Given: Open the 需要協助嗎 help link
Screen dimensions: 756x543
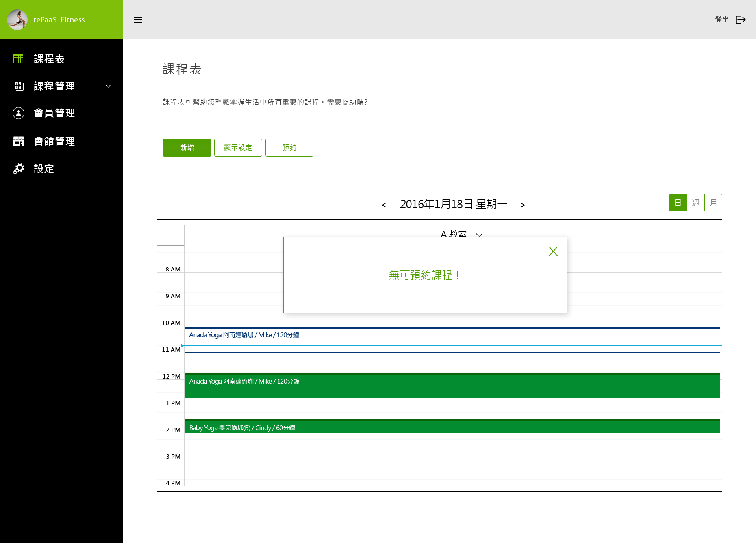Looking at the screenshot, I should point(345,102).
